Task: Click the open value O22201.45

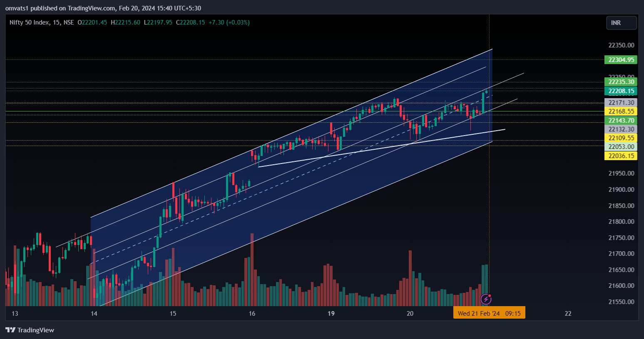Action: point(92,22)
